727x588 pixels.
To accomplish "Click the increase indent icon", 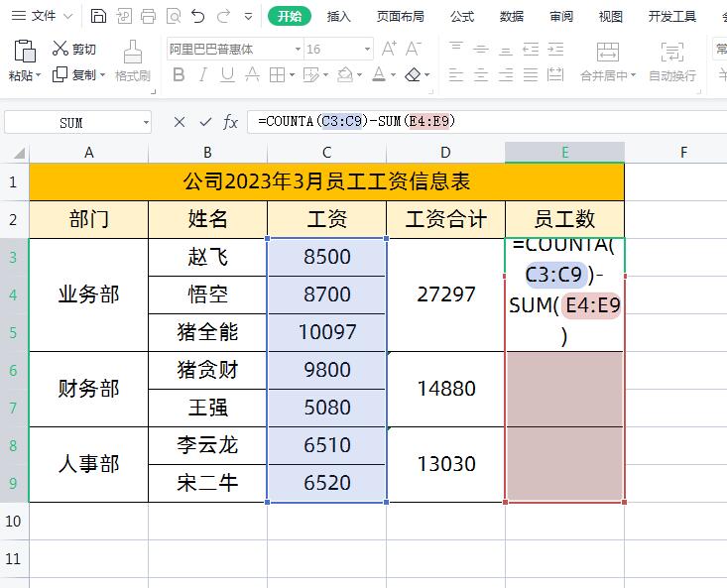I will [x=555, y=49].
